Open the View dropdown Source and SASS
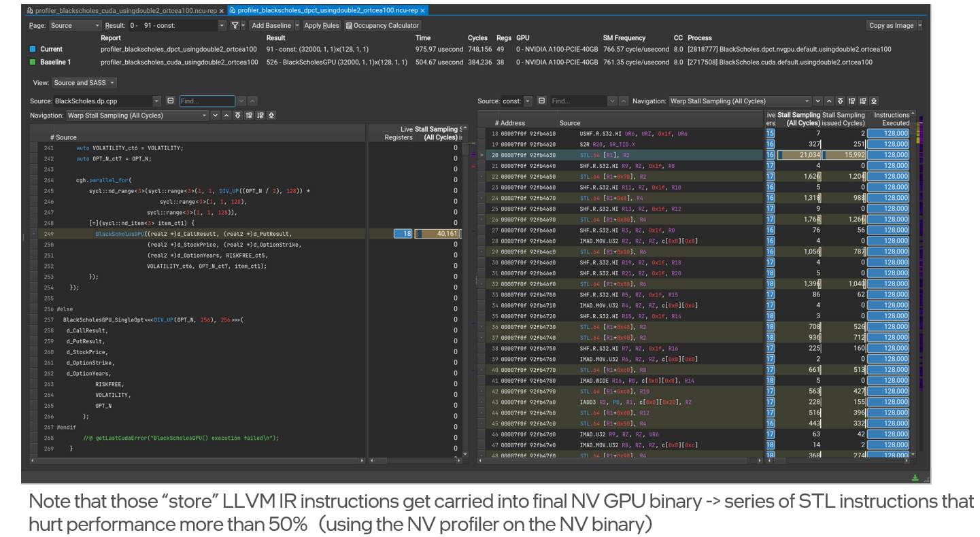Viewport: 980px width, 537px height. (x=84, y=83)
